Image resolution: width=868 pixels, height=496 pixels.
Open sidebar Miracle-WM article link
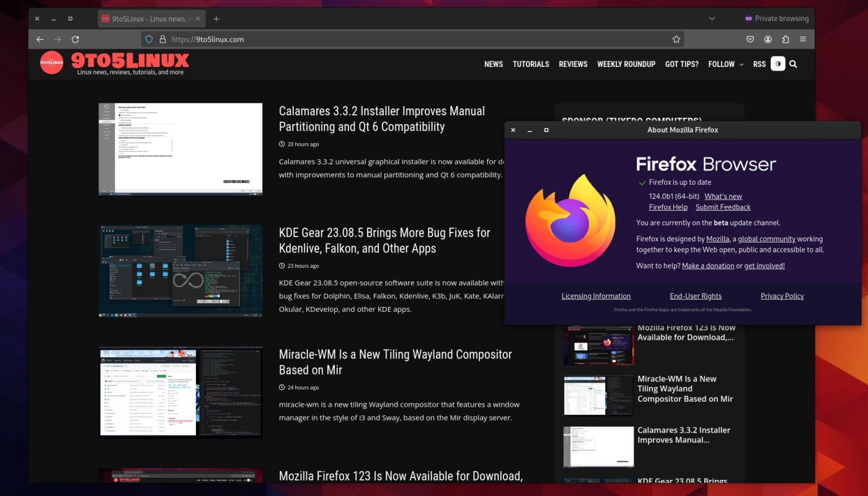click(685, 389)
